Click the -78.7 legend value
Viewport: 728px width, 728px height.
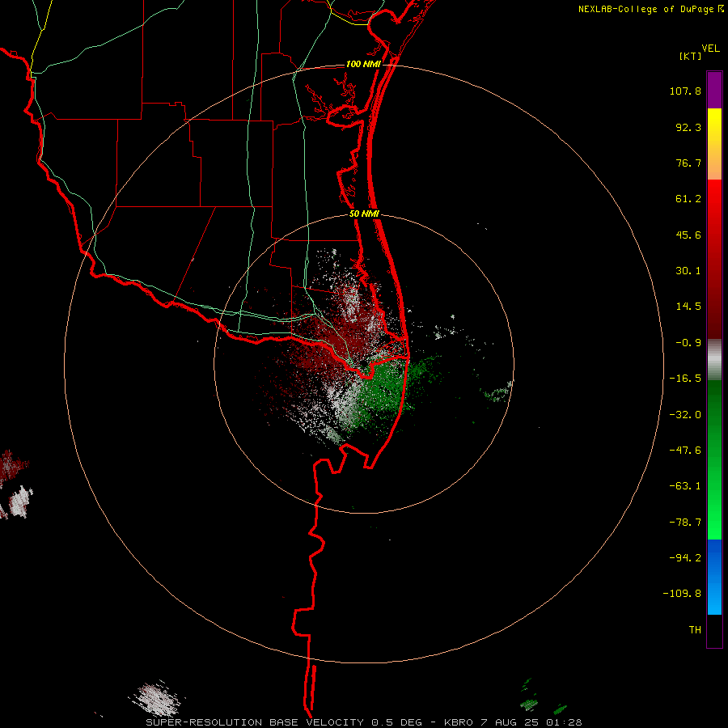click(685, 523)
